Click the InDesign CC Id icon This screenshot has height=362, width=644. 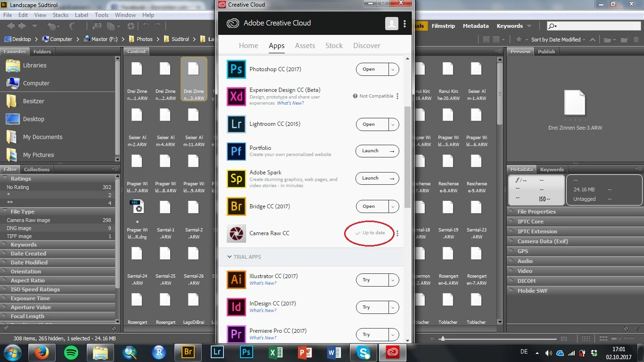(x=236, y=307)
